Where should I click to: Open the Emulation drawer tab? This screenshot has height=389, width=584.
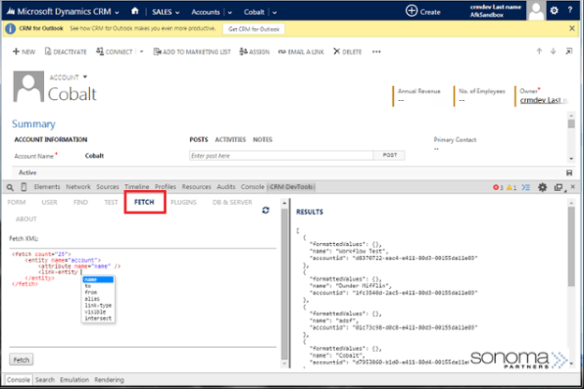point(74,380)
